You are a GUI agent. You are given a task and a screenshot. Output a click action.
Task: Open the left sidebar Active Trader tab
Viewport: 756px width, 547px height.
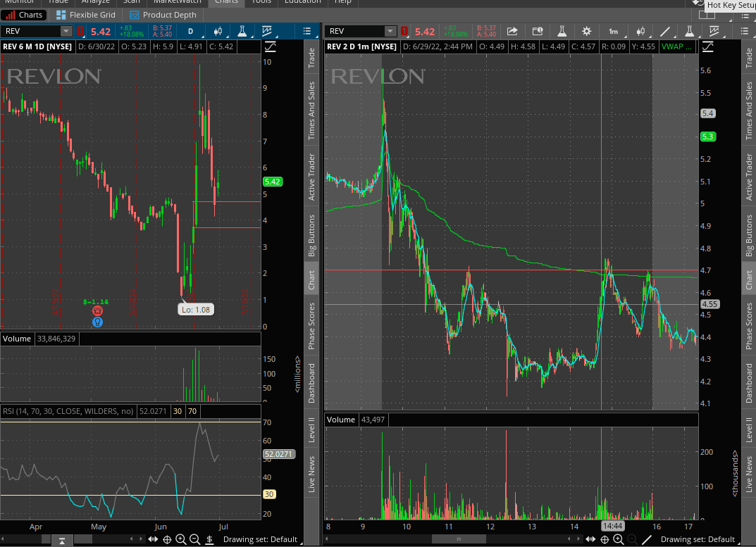(311, 177)
